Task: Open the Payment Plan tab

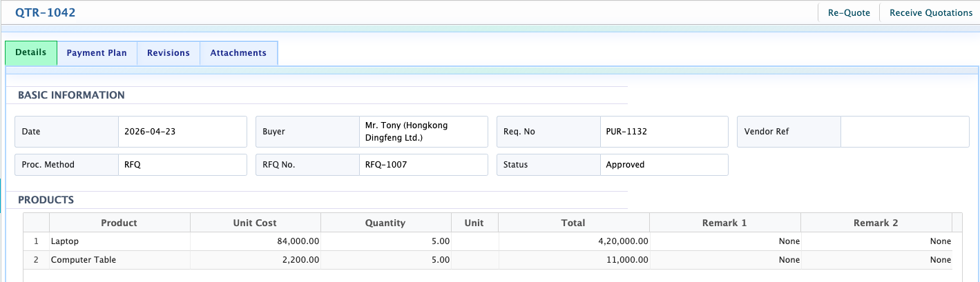Action: tap(97, 53)
